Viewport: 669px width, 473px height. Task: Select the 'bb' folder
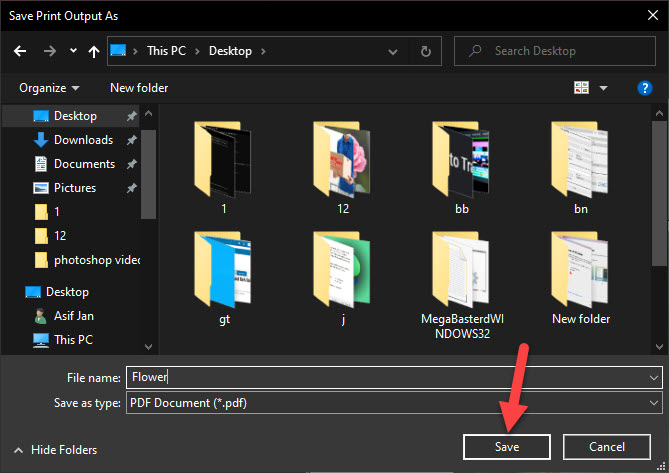pos(461,158)
